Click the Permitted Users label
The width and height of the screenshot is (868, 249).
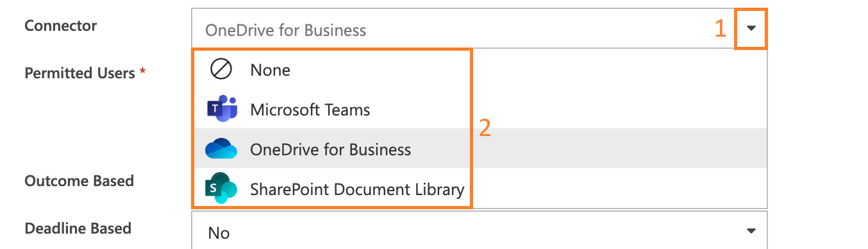point(79,73)
